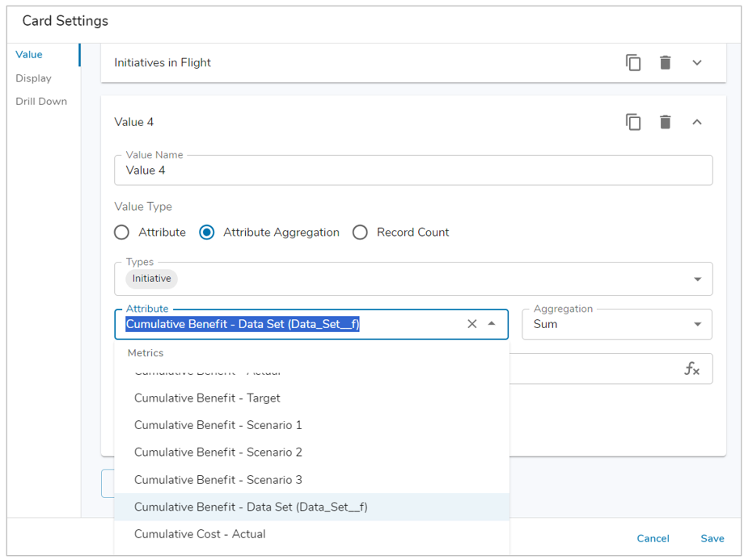Select the Attribute Aggregation value type
This screenshot has width=744, height=560.
206,232
